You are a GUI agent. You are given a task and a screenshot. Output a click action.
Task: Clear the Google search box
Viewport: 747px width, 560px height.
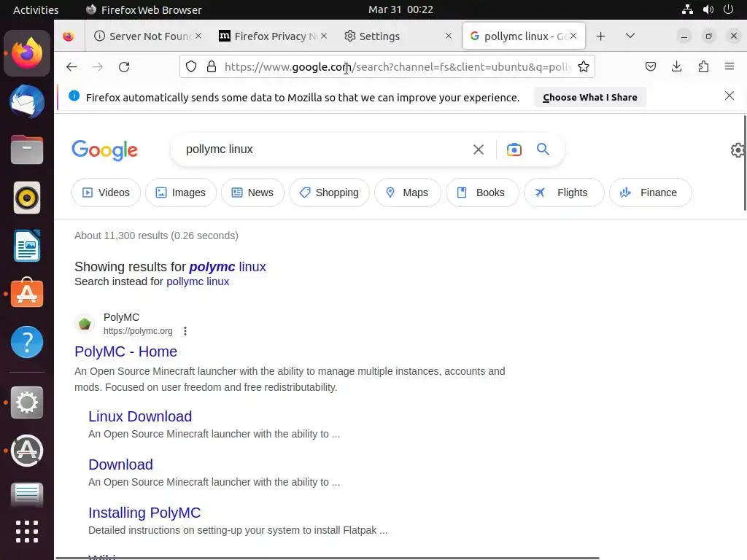(479, 149)
